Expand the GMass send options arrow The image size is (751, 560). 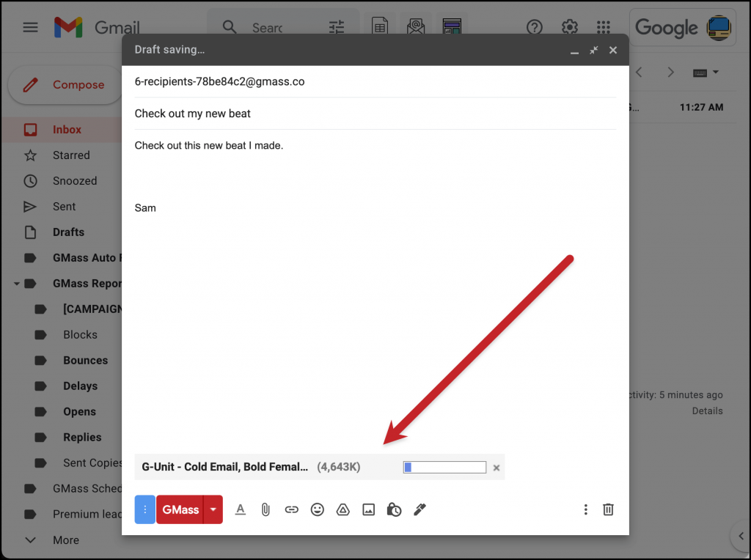click(x=211, y=509)
